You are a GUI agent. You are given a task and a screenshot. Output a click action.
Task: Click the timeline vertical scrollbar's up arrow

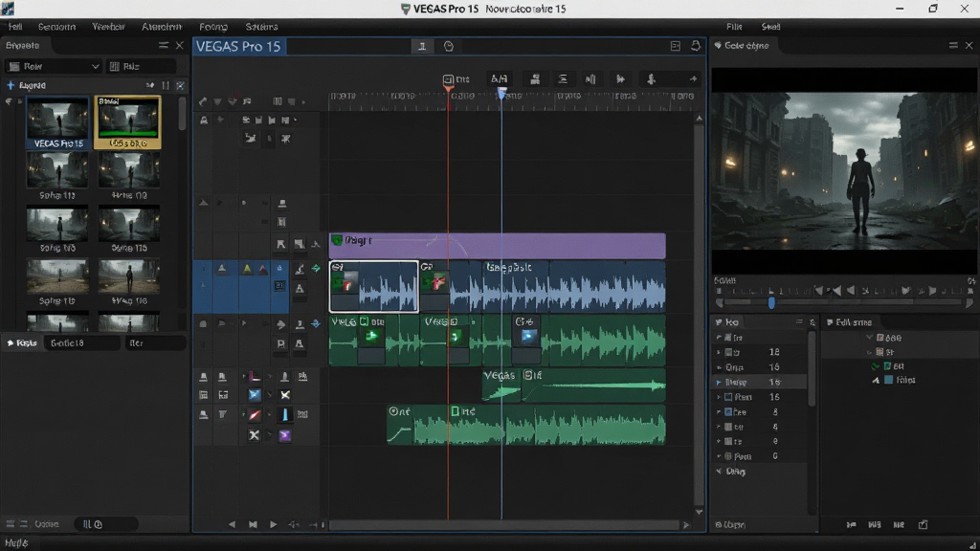[699, 118]
